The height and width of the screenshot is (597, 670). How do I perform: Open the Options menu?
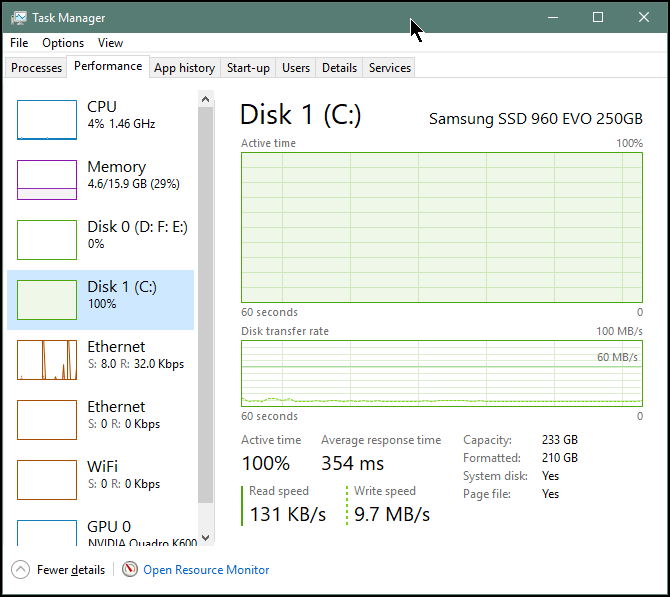click(x=63, y=43)
